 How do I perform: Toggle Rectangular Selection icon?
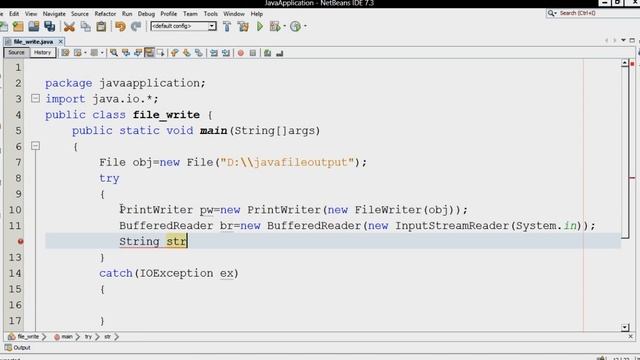[160, 53]
